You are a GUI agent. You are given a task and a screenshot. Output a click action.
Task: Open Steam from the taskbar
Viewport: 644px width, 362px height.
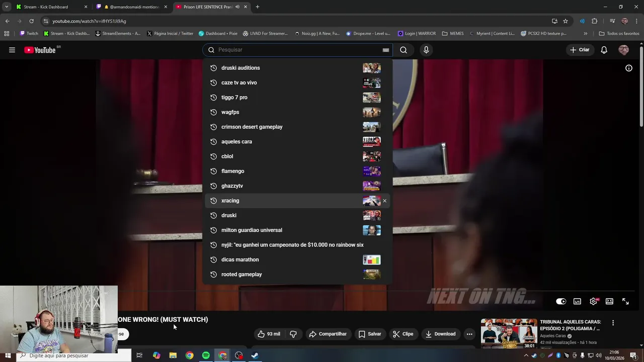(x=255, y=355)
